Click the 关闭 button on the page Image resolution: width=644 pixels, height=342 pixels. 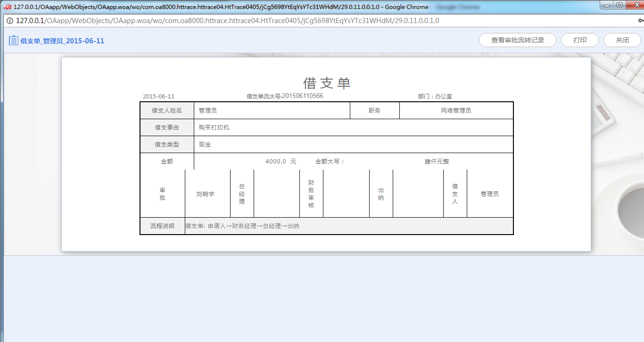pos(622,40)
